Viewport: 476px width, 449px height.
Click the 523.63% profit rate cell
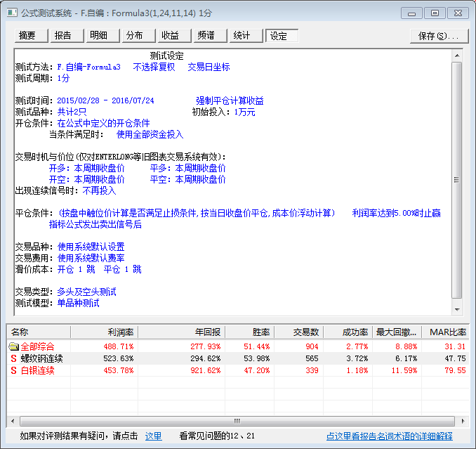coord(119,358)
